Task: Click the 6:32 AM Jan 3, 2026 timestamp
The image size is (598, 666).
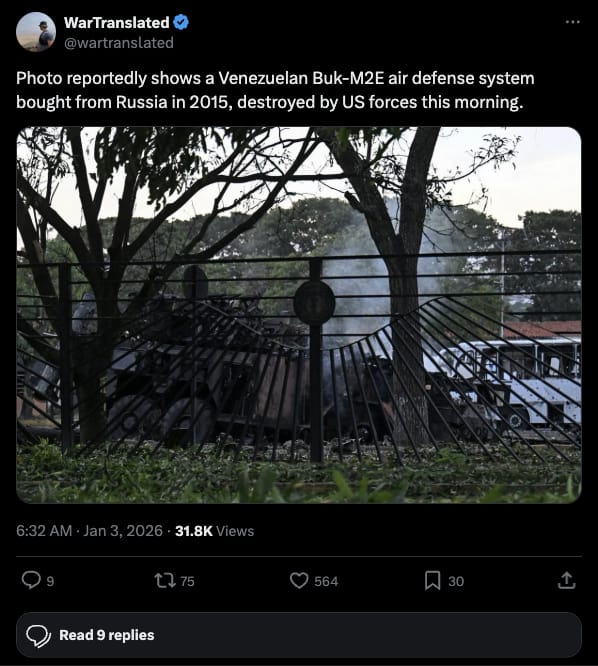Action: coord(89,531)
